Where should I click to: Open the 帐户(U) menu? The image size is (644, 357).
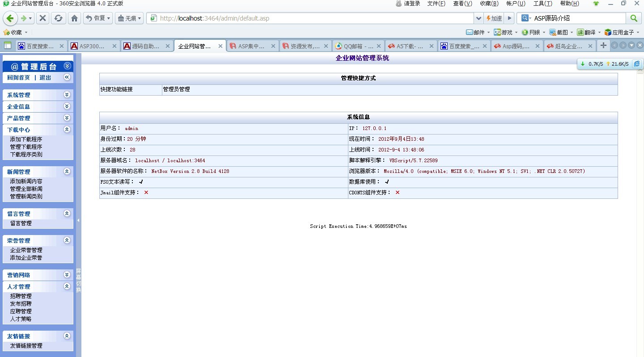(516, 4)
